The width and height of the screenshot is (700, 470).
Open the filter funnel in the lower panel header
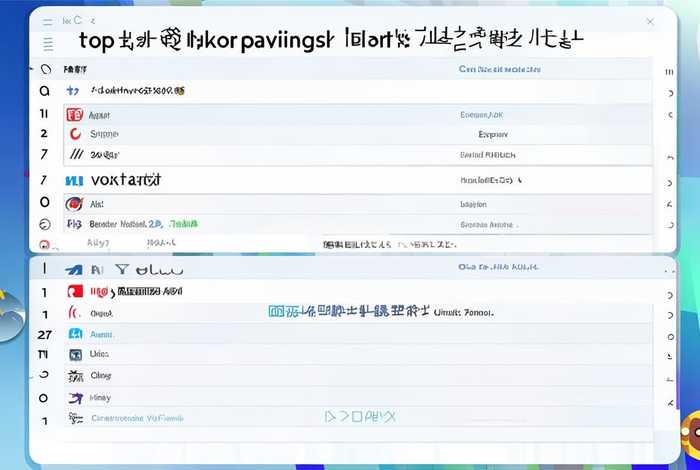point(121,269)
